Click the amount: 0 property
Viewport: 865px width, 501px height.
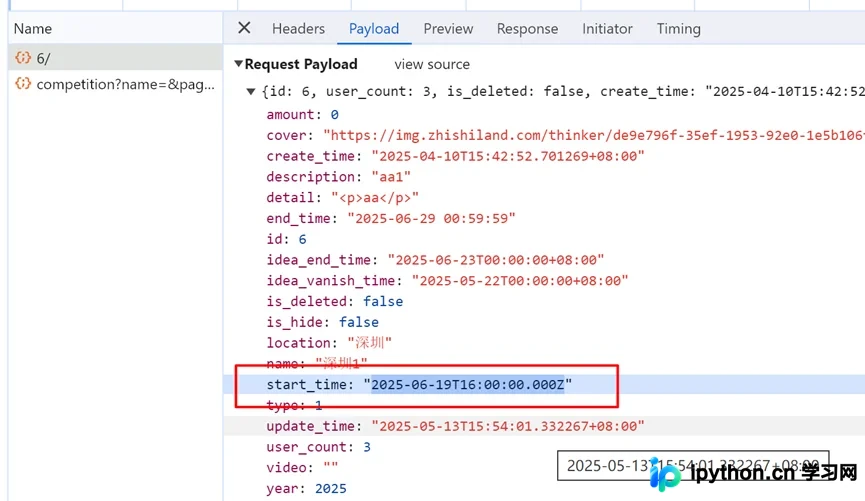(x=302, y=115)
